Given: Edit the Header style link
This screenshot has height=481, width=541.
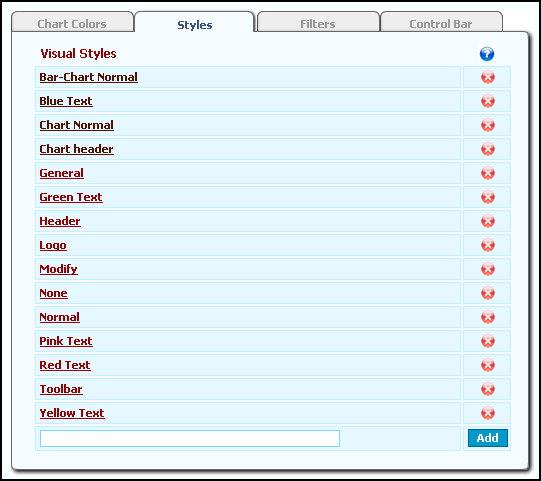Looking at the screenshot, I should point(60,221).
